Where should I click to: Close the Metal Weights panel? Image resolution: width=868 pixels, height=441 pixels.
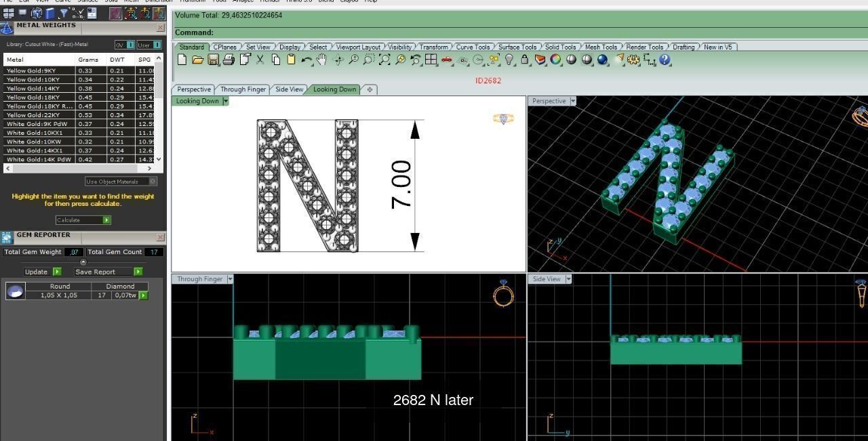pos(160,28)
